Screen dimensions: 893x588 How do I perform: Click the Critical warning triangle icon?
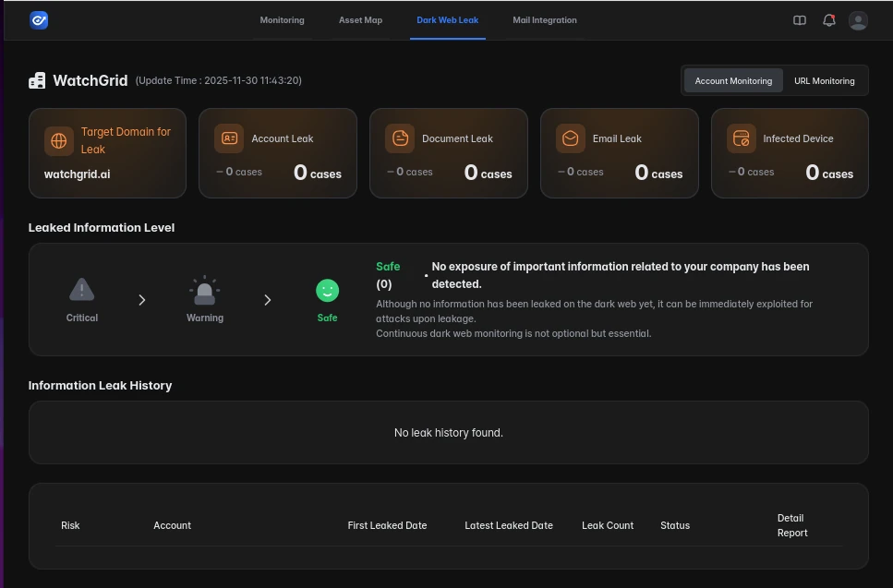pyautogui.click(x=81, y=289)
